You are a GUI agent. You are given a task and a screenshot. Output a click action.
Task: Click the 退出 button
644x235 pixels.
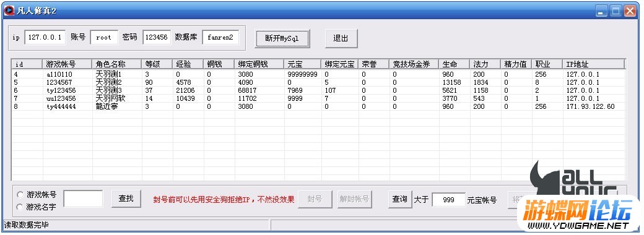[x=341, y=38]
